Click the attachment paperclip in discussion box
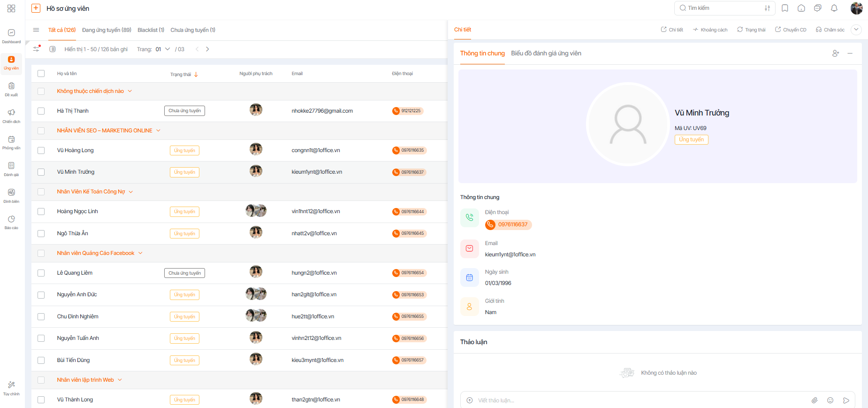The width and height of the screenshot is (868, 408). click(x=815, y=400)
